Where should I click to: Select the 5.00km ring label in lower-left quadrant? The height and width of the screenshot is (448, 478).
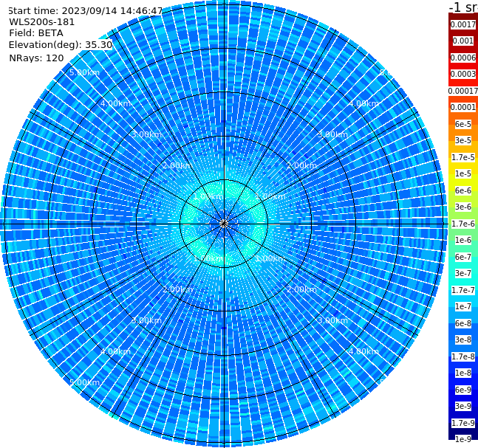[x=84, y=382]
